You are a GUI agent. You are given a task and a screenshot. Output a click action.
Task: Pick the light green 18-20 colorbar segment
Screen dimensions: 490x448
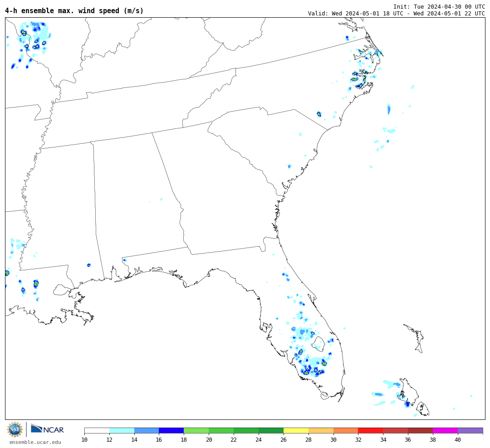coord(196,430)
